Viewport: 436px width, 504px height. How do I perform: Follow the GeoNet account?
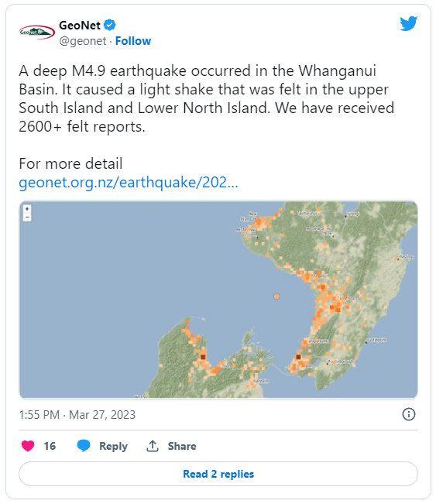pyautogui.click(x=133, y=41)
